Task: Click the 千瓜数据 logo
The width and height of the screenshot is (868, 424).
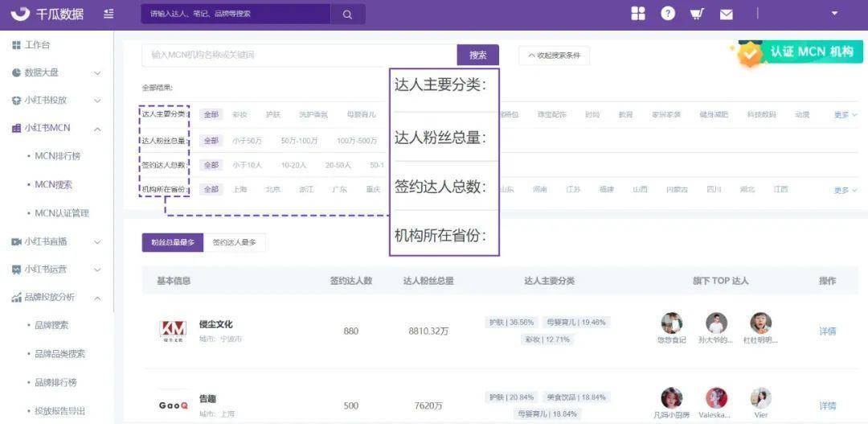Action: pos(47,14)
